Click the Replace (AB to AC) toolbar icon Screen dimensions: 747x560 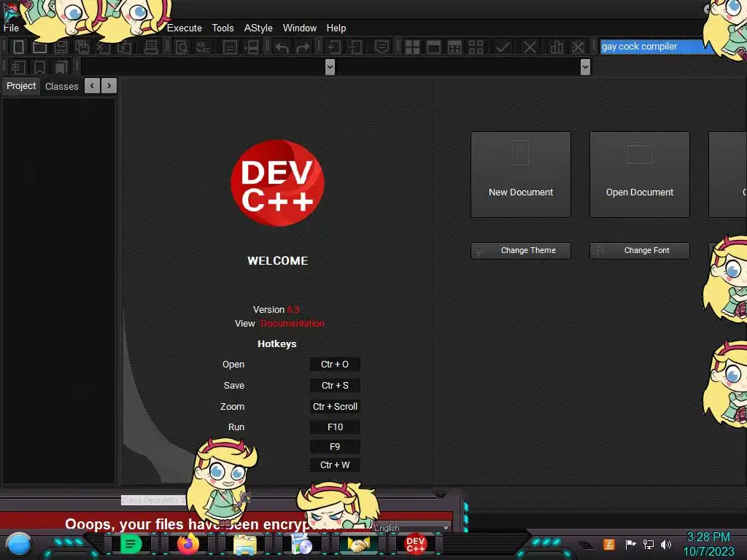203,47
